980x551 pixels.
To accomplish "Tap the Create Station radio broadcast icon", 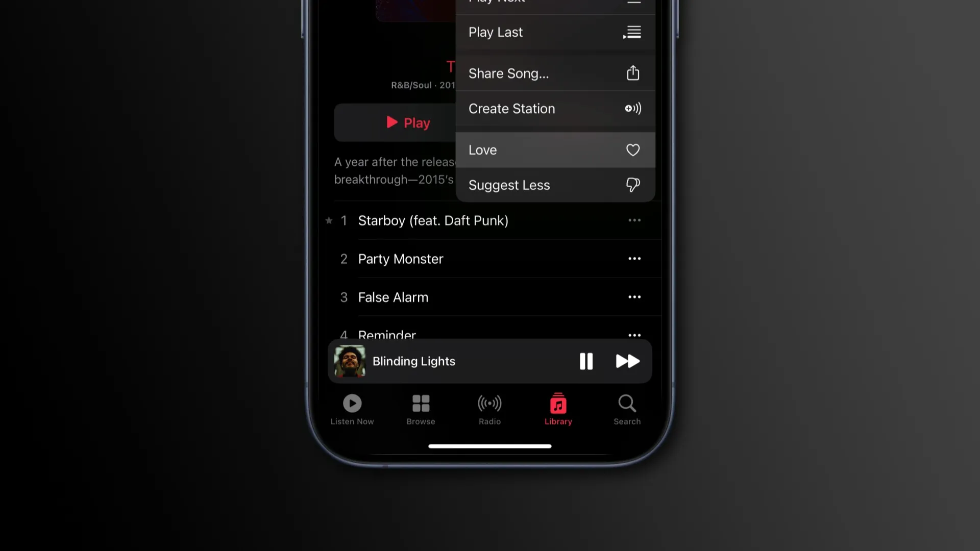I will click(633, 108).
